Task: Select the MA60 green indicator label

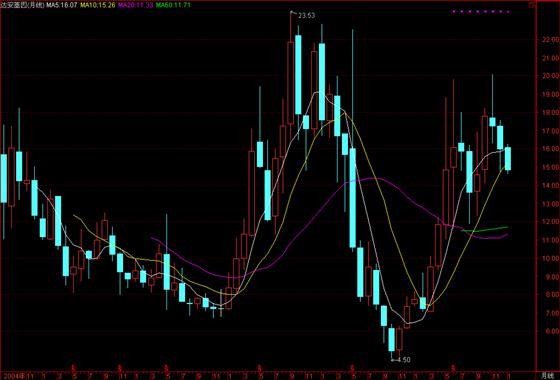Action: point(173,5)
